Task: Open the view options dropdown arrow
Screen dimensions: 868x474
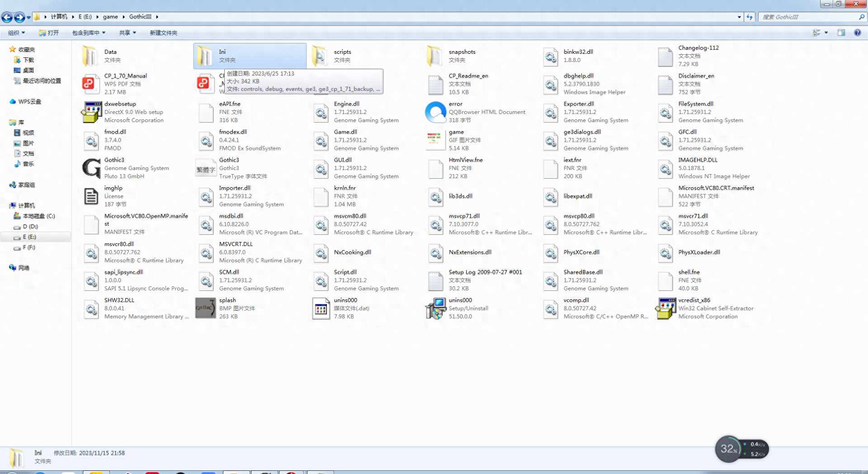Action: tap(826, 33)
